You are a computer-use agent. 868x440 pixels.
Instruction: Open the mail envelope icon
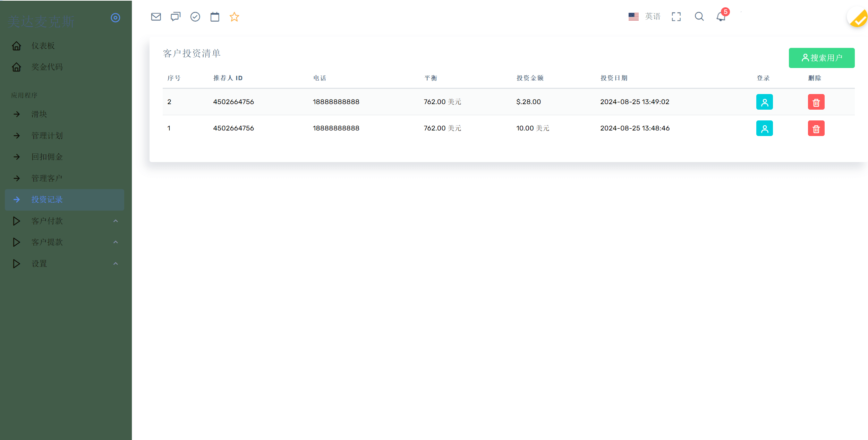156,17
